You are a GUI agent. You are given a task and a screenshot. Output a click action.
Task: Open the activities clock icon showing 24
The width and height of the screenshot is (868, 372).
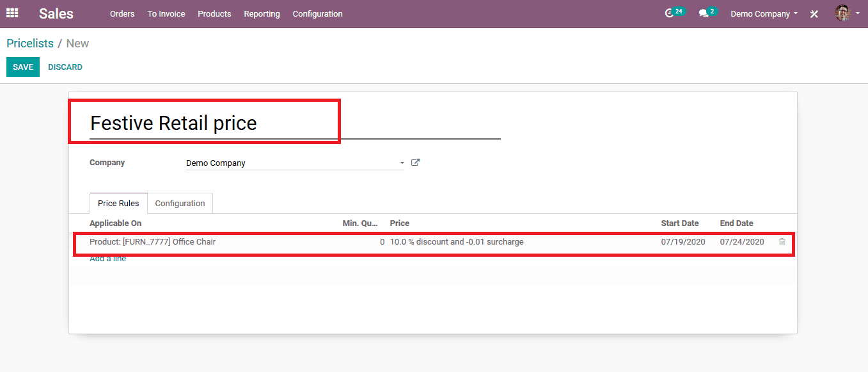click(x=675, y=13)
